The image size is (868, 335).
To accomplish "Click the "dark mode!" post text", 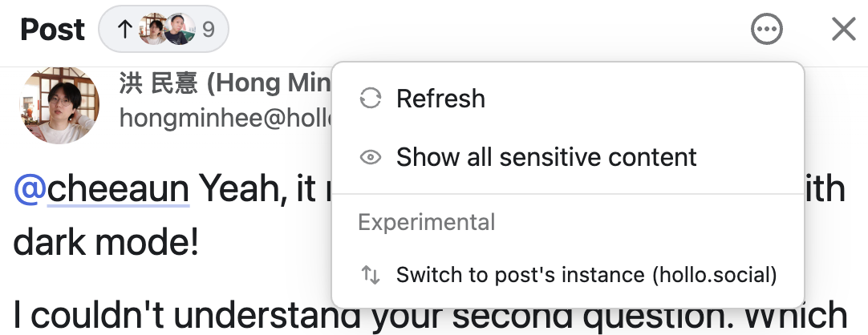I will (106, 243).
